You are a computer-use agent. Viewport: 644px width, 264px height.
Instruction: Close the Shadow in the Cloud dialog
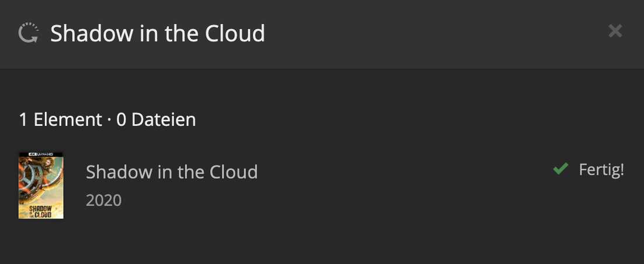615,31
